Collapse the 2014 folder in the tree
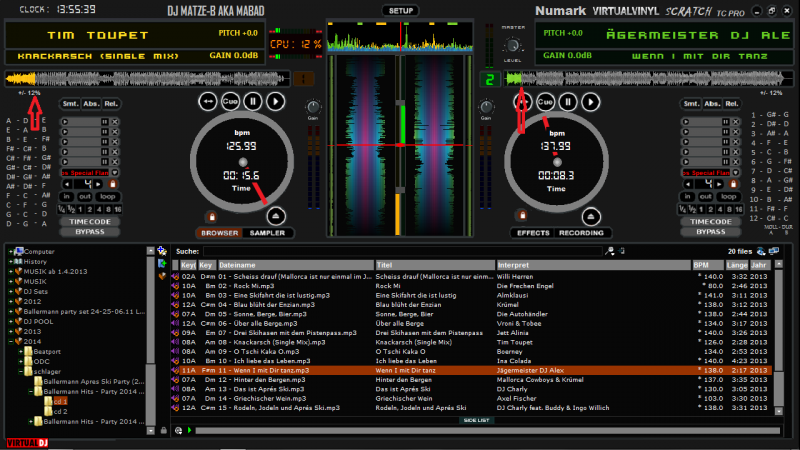800x450 pixels. pos(12,341)
